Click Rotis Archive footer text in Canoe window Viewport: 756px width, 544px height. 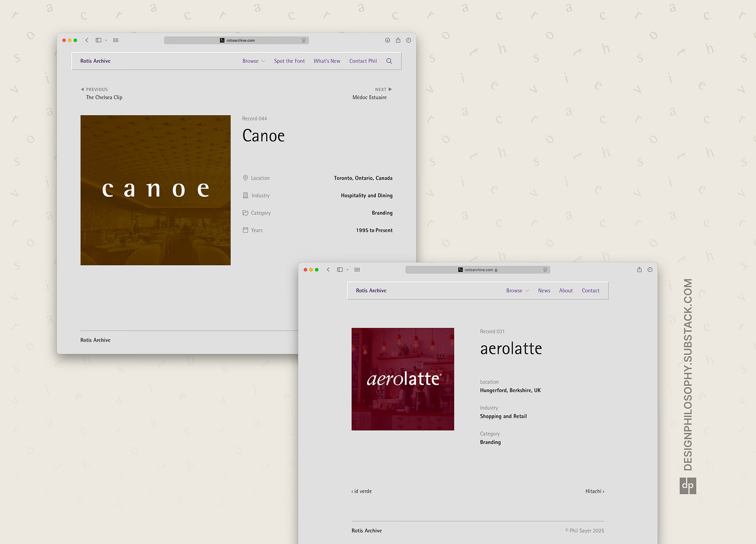96,340
